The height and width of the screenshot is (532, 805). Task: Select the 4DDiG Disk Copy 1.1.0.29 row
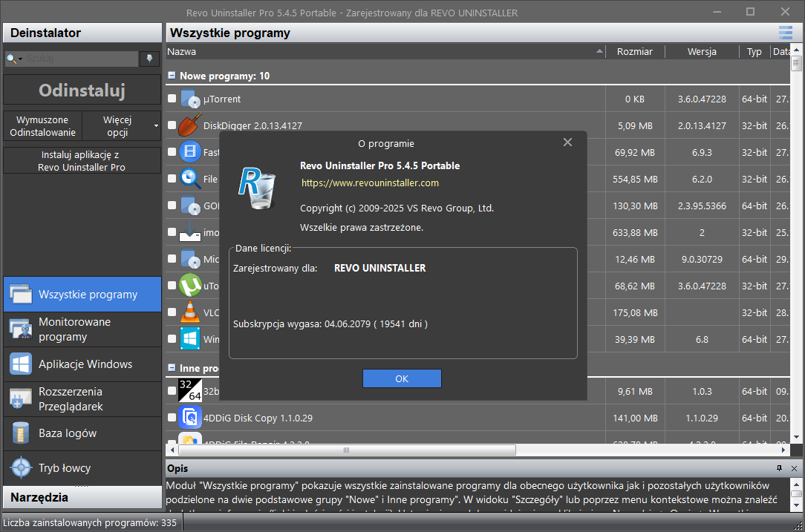point(478,418)
